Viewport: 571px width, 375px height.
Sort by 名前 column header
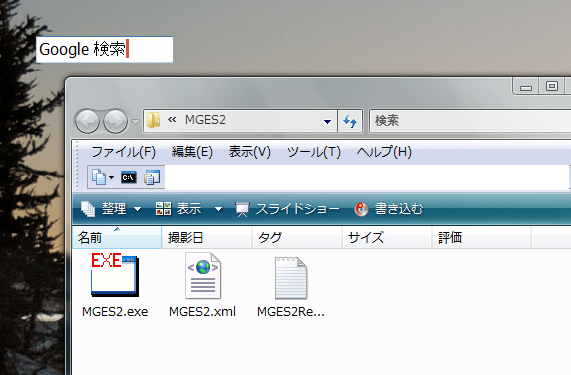pos(117,237)
